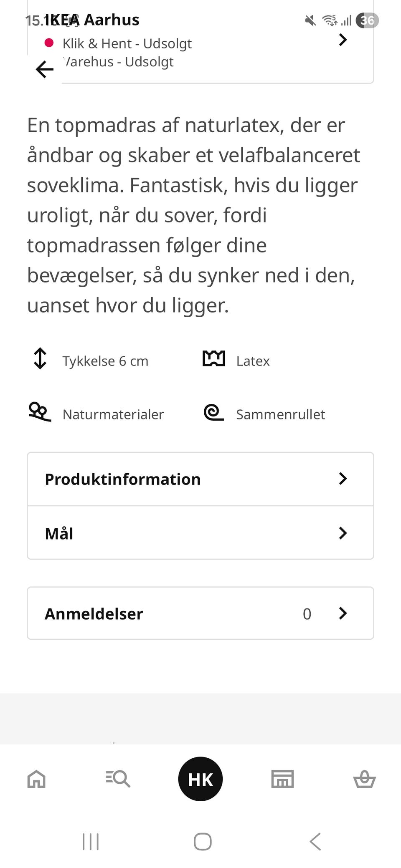Expand the Mål dimensions section

point(200,533)
